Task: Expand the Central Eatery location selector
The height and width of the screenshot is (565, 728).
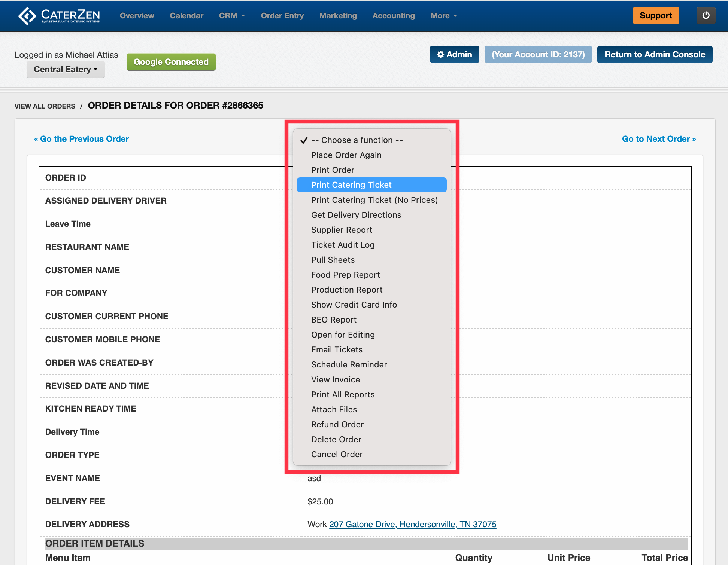Action: pos(66,70)
